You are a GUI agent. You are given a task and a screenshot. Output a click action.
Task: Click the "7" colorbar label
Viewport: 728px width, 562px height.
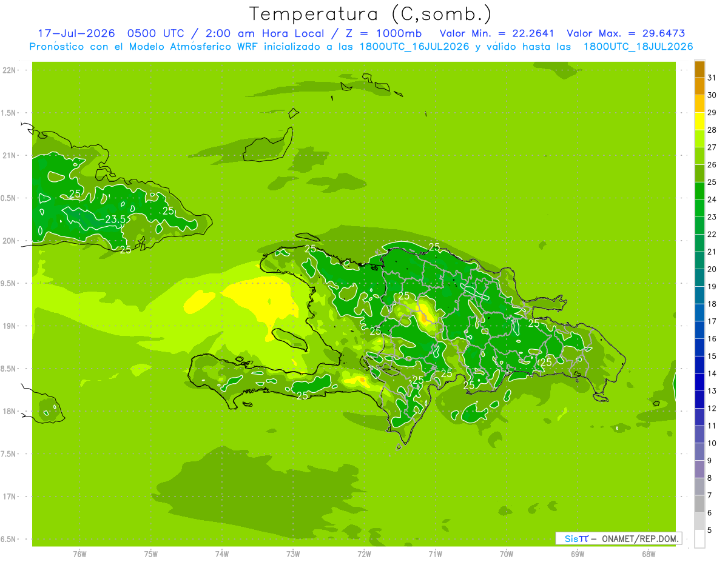[x=710, y=495]
